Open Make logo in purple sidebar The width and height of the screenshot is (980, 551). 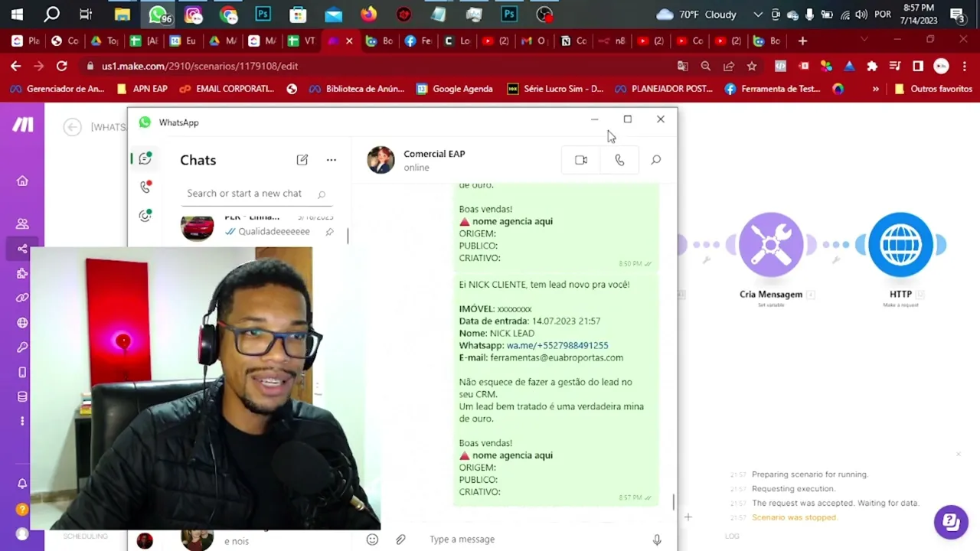[22, 125]
